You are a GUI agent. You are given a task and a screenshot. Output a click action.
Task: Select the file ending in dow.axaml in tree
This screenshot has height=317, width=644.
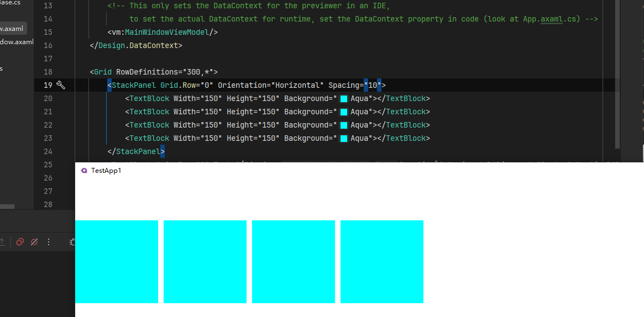(x=16, y=42)
